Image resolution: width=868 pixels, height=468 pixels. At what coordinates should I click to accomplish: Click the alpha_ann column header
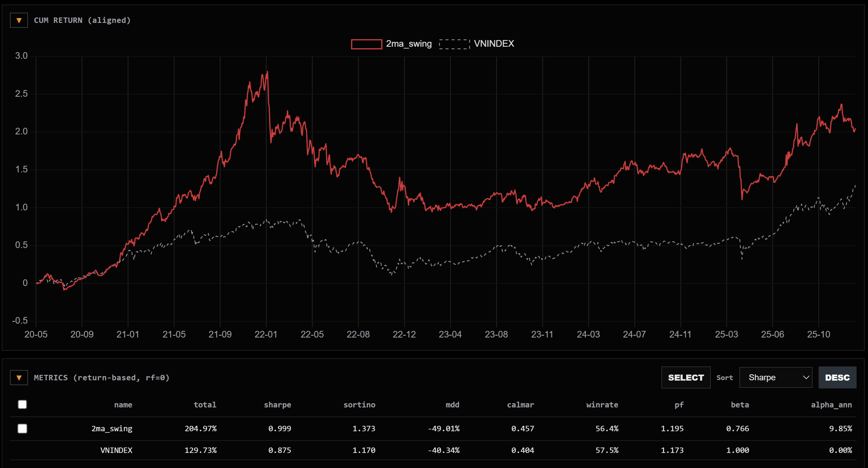pos(831,405)
